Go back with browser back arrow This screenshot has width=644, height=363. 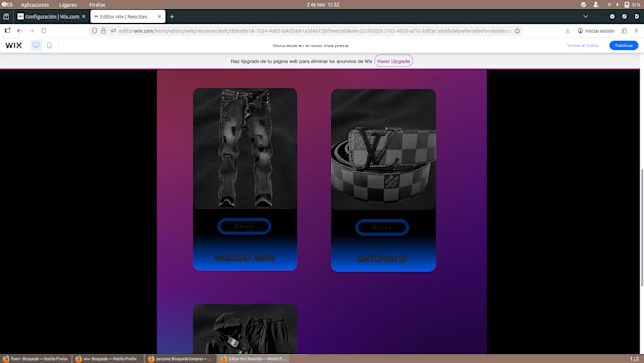(19, 31)
